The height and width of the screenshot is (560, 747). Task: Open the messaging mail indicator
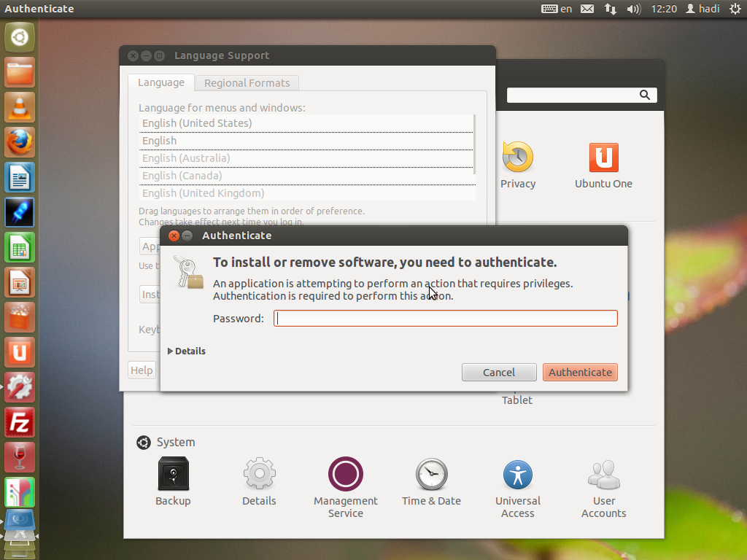pos(587,9)
